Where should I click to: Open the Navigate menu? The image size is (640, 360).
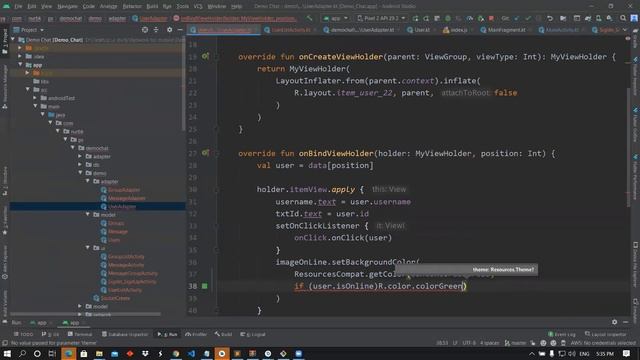coord(67,6)
